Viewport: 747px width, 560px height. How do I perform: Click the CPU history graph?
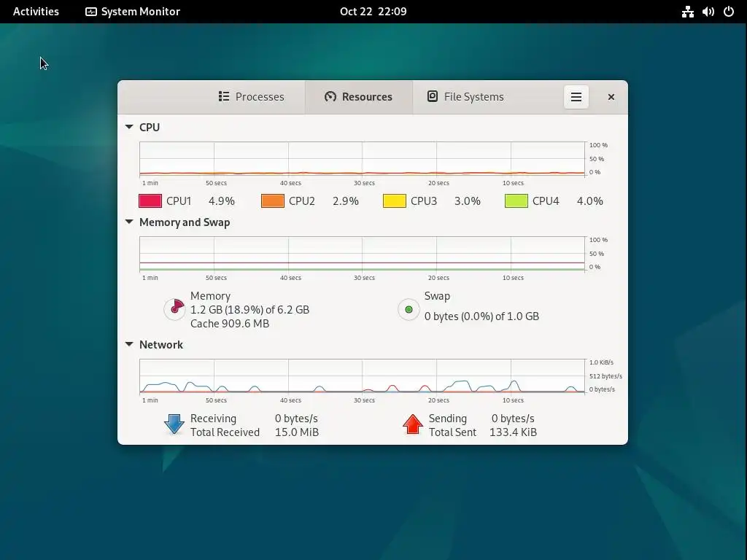pos(362,158)
